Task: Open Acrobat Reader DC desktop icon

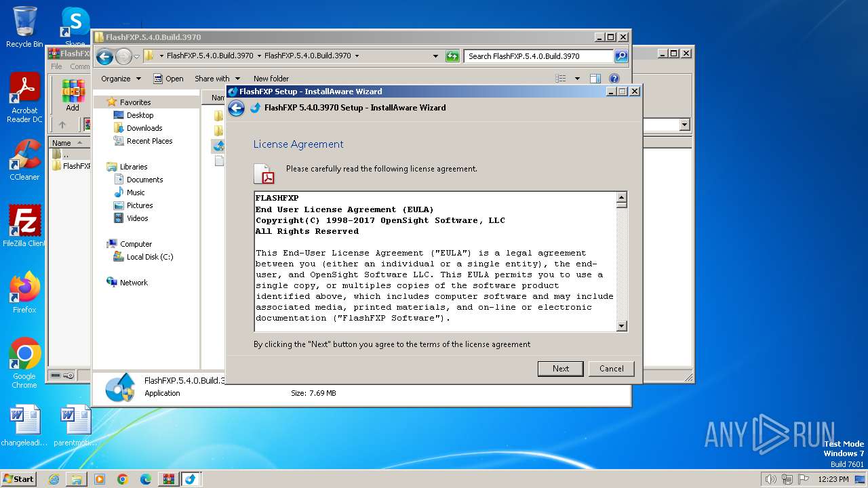Action: click(x=24, y=98)
